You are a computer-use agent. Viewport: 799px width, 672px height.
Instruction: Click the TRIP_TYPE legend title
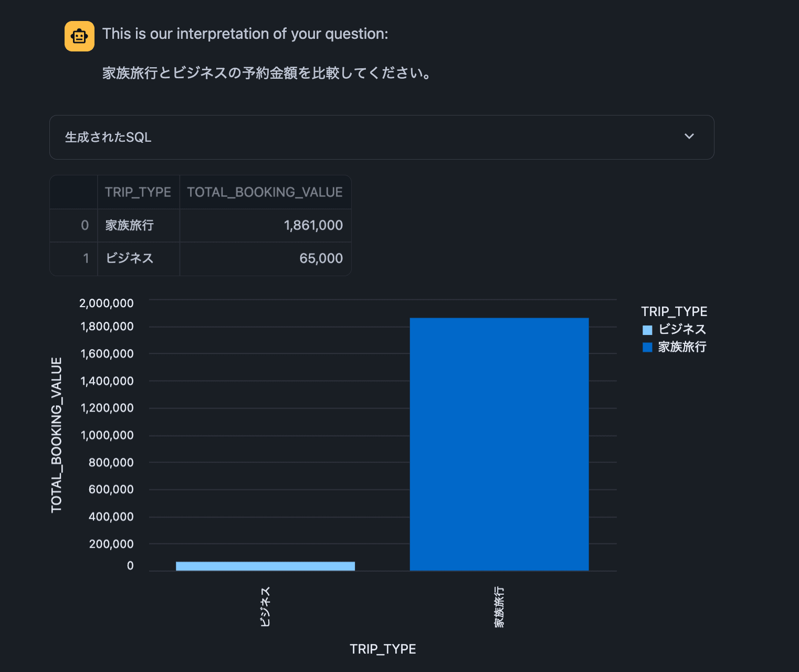674,311
